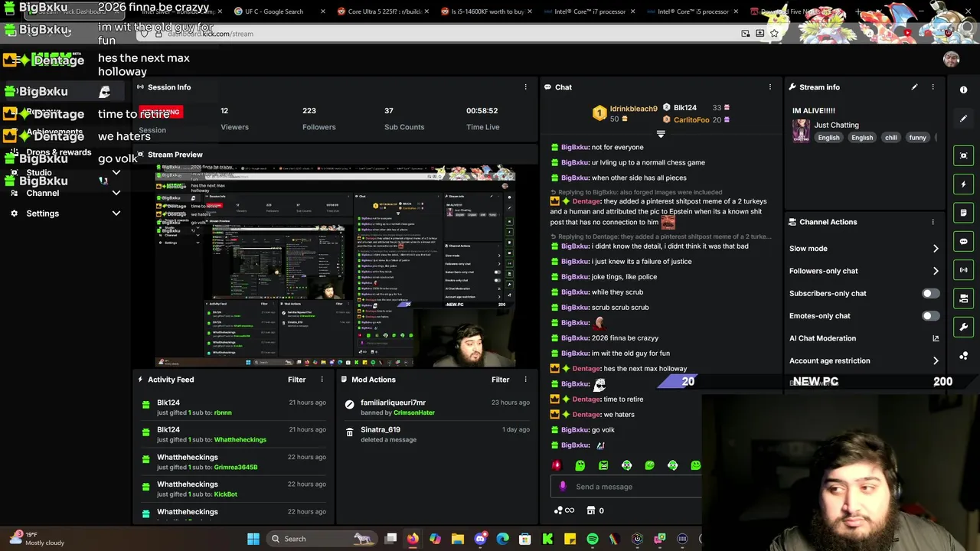Screen dimensions: 980x551
Task: Insert the red gem emote
Action: (557, 465)
